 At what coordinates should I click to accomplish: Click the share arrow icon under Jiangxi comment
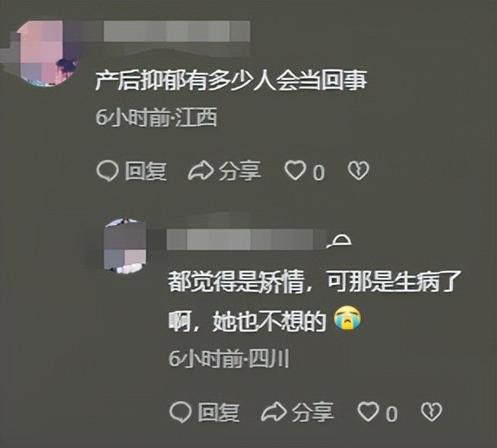[201, 171]
